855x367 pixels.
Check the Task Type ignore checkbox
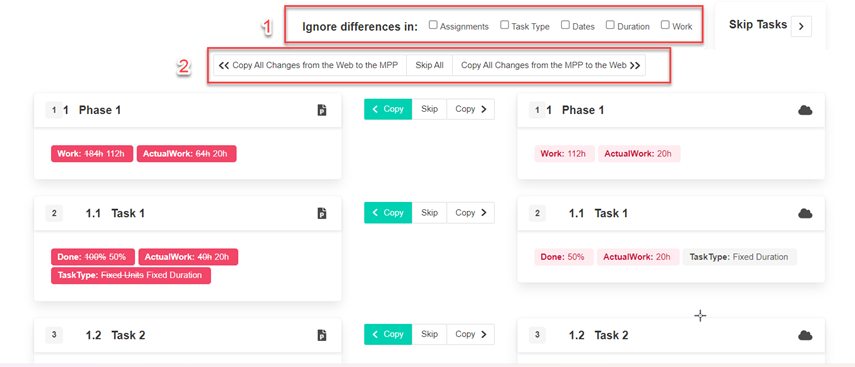point(504,25)
